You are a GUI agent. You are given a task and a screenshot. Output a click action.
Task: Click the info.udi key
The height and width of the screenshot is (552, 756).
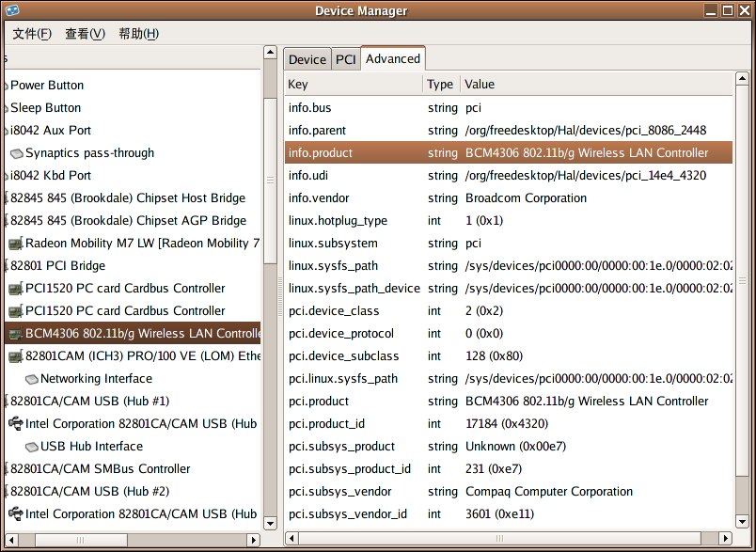308,176
